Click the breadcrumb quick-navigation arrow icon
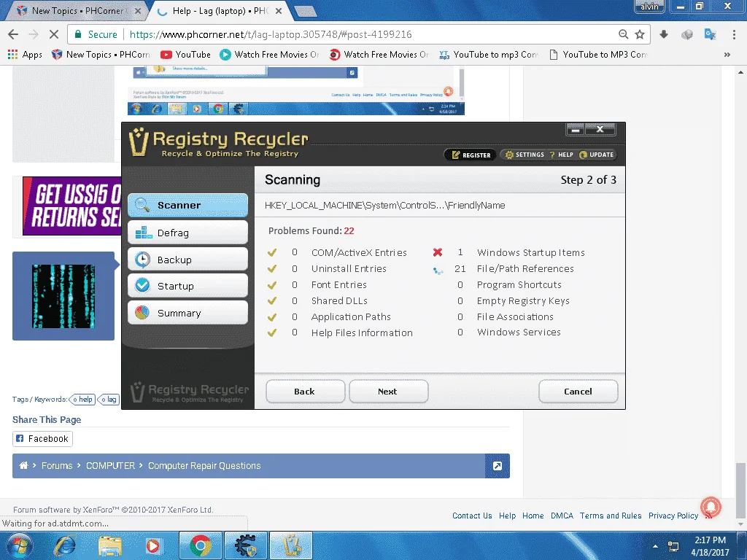 [x=498, y=466]
